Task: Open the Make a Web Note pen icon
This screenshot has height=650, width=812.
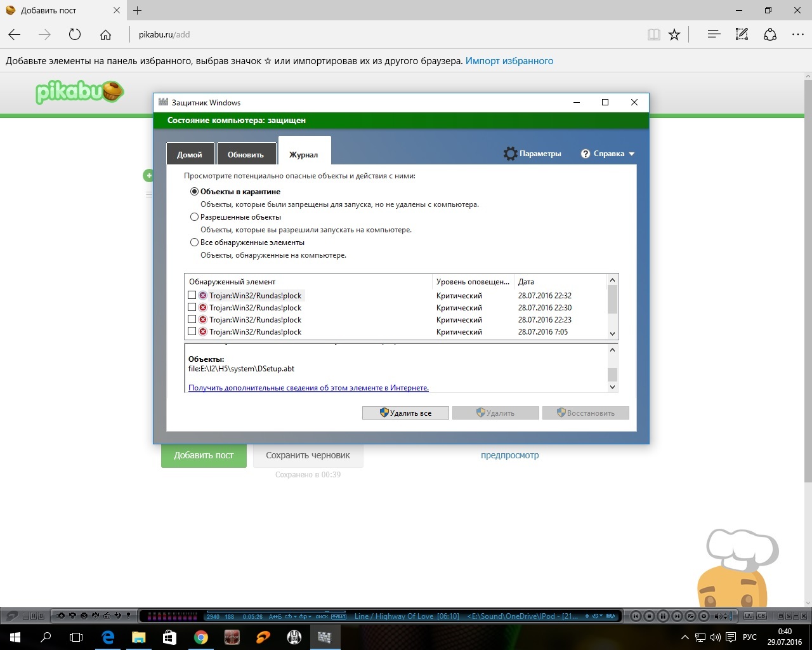Action: point(742,35)
